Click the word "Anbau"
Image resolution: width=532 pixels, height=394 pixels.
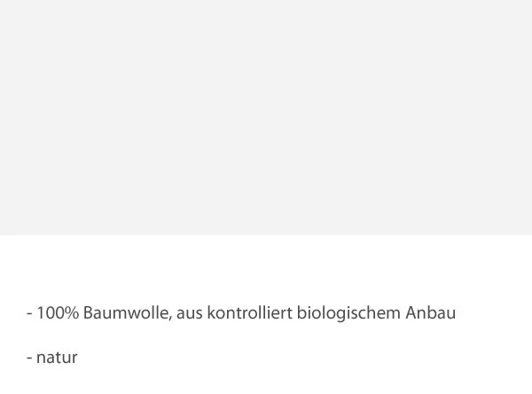click(x=431, y=313)
